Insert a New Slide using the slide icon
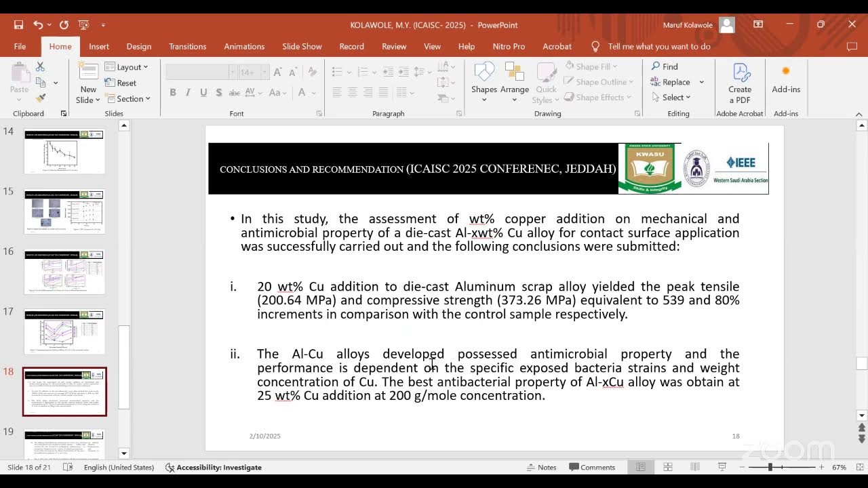The image size is (868, 488). click(x=88, y=72)
